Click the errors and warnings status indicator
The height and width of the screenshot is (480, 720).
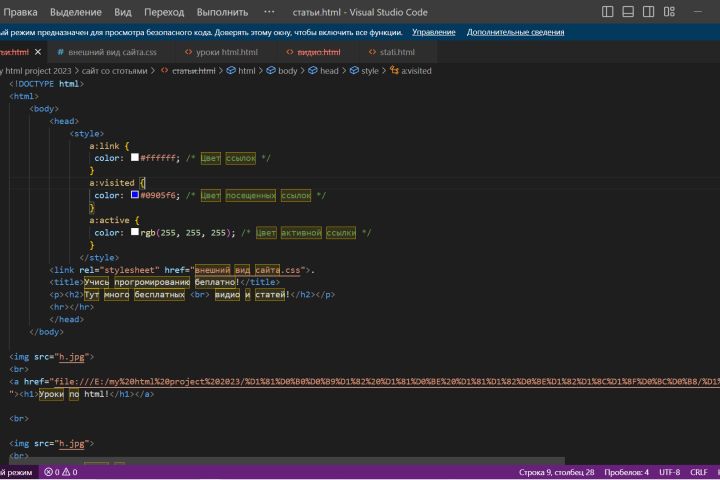pos(60,472)
